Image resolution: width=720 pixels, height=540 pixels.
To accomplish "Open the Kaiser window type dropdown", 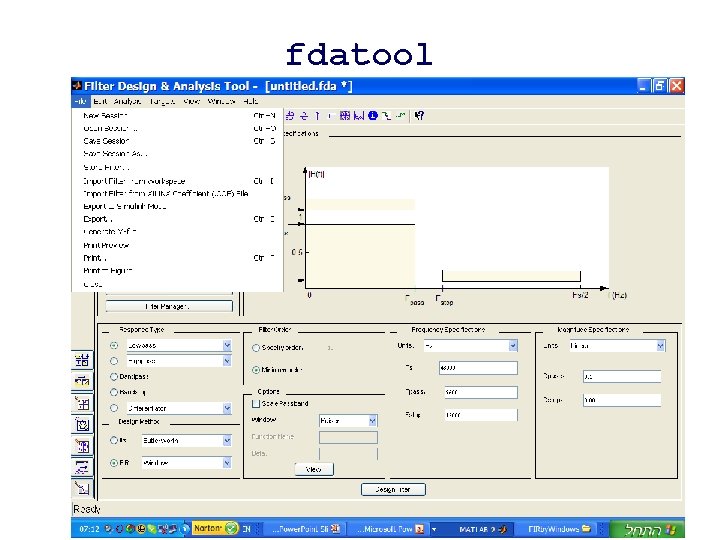I will click(372, 421).
